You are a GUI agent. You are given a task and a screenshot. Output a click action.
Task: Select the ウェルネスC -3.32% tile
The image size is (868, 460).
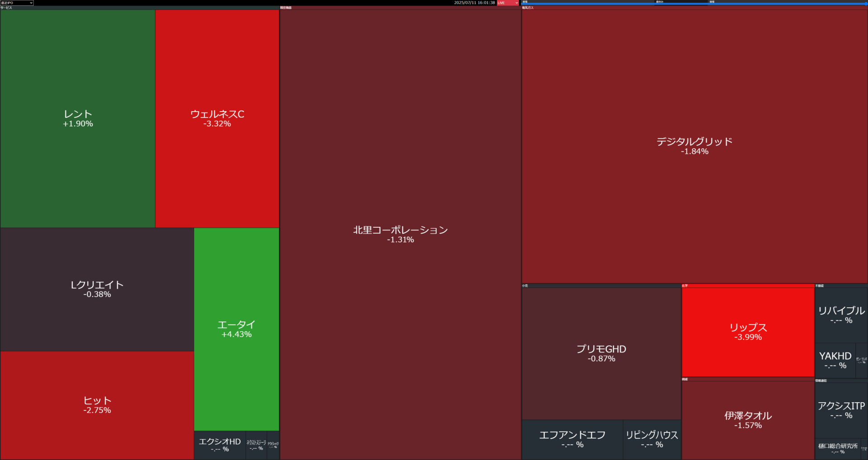click(217, 118)
